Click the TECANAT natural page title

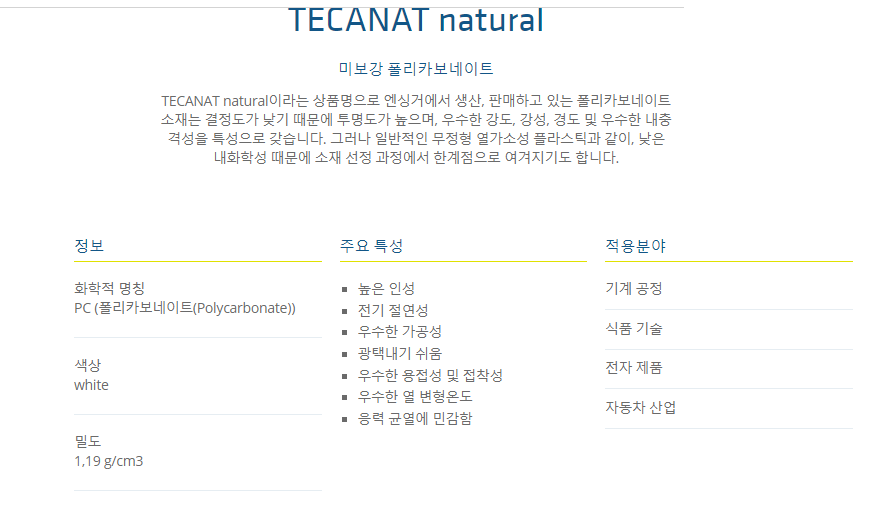click(x=415, y=20)
